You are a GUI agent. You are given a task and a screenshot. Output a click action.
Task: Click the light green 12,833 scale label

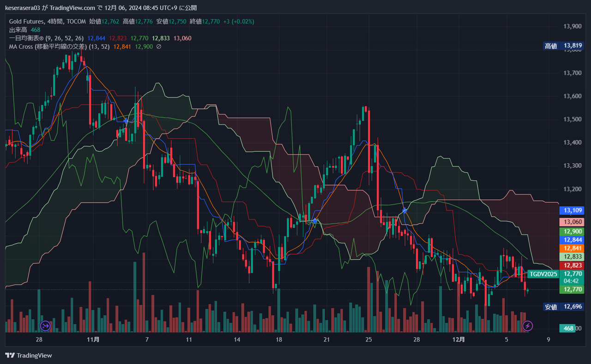572,257
